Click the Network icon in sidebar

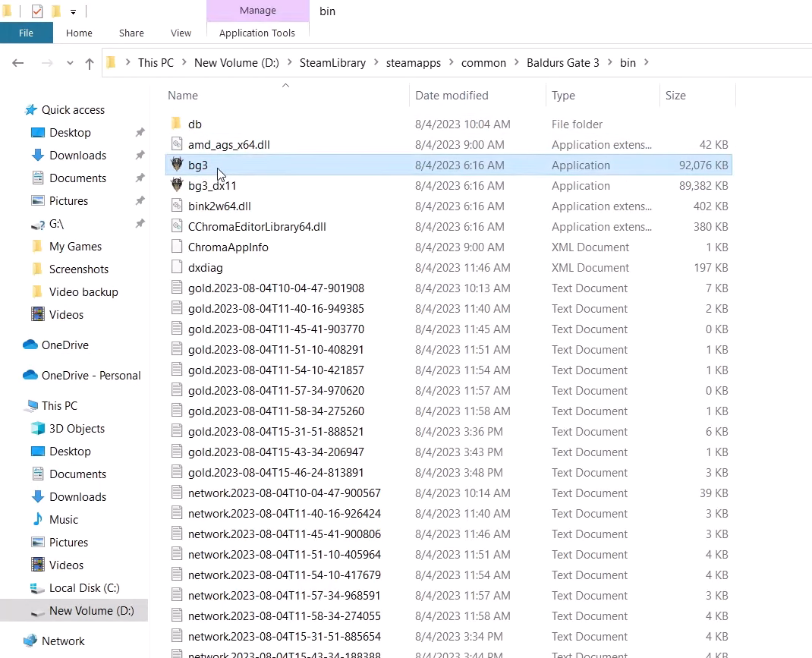[x=30, y=641]
